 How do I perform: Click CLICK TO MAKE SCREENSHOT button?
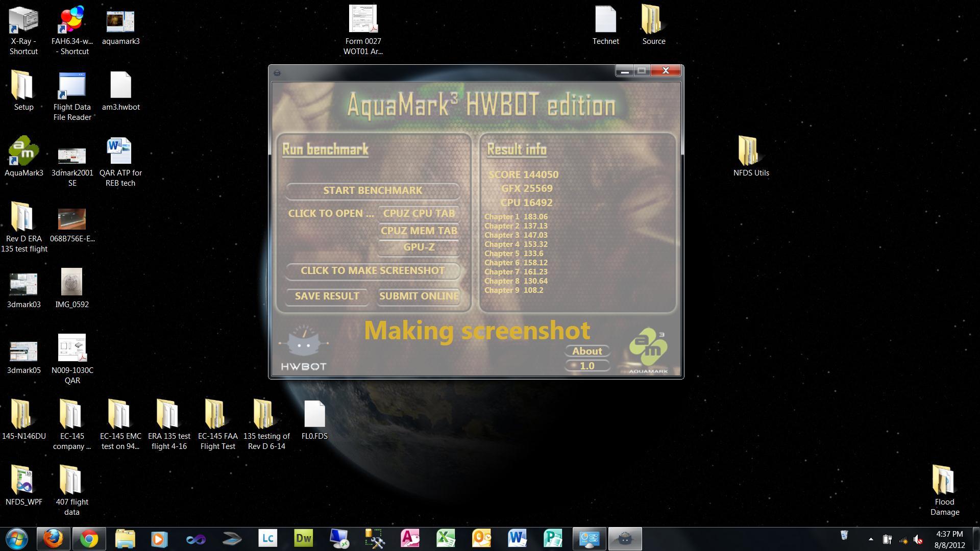(x=373, y=270)
